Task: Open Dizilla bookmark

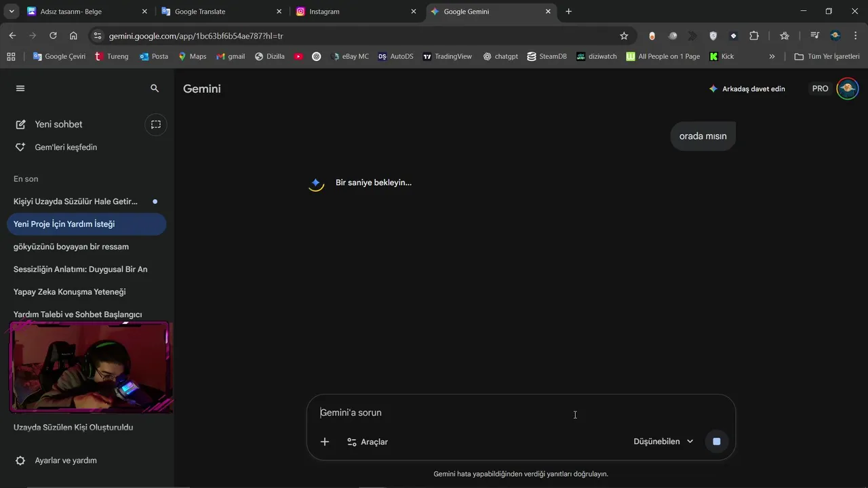Action: coord(270,56)
